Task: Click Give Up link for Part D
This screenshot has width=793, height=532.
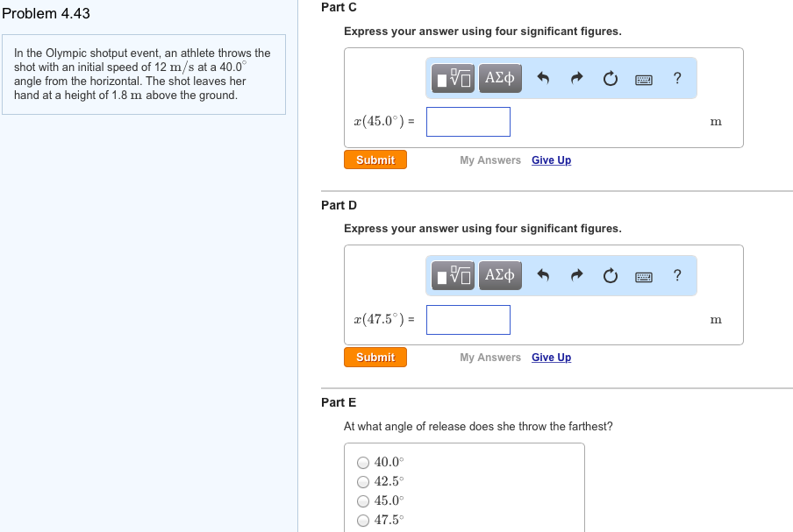Action: [551, 358]
